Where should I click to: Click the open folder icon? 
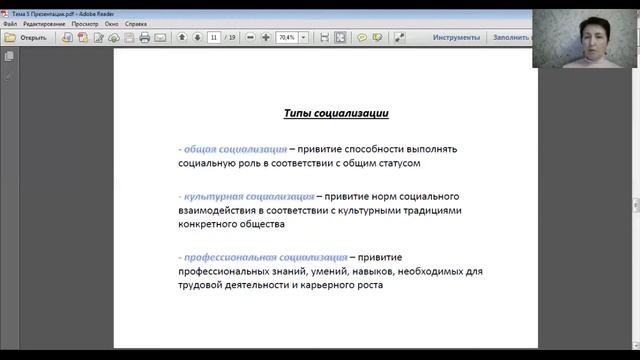tap(10, 38)
